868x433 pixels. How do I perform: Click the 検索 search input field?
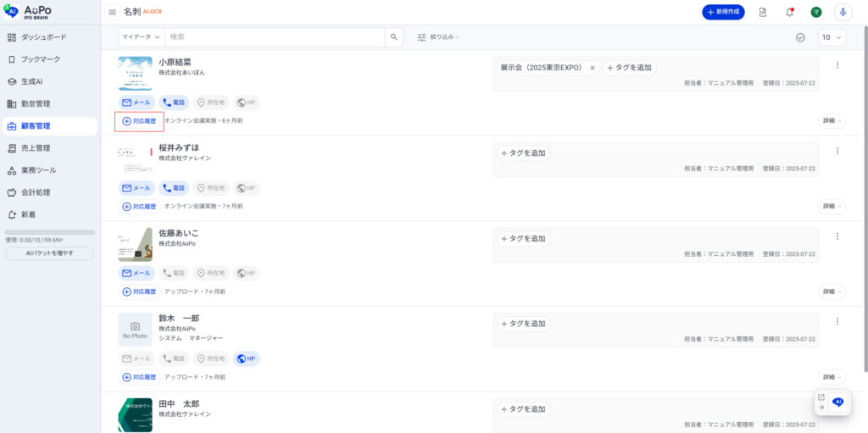274,37
